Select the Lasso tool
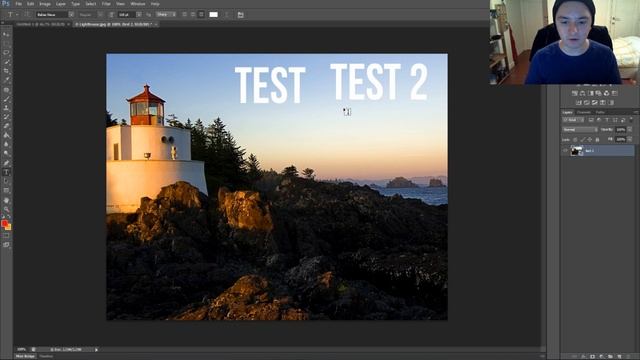 coord(6,53)
